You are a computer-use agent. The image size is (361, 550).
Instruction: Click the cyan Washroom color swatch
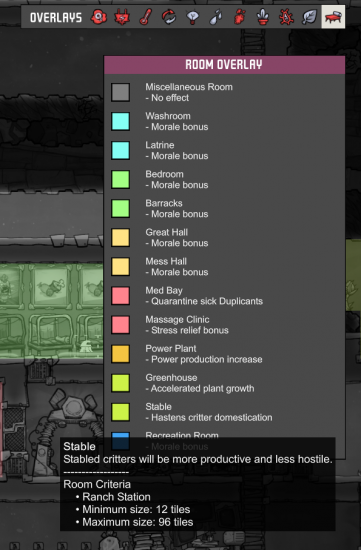[120, 121]
